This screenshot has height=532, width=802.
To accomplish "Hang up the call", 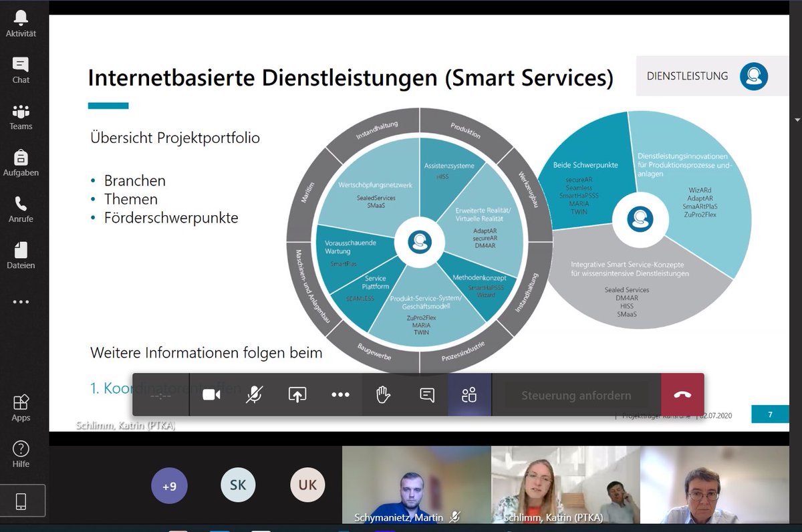I will point(682,395).
